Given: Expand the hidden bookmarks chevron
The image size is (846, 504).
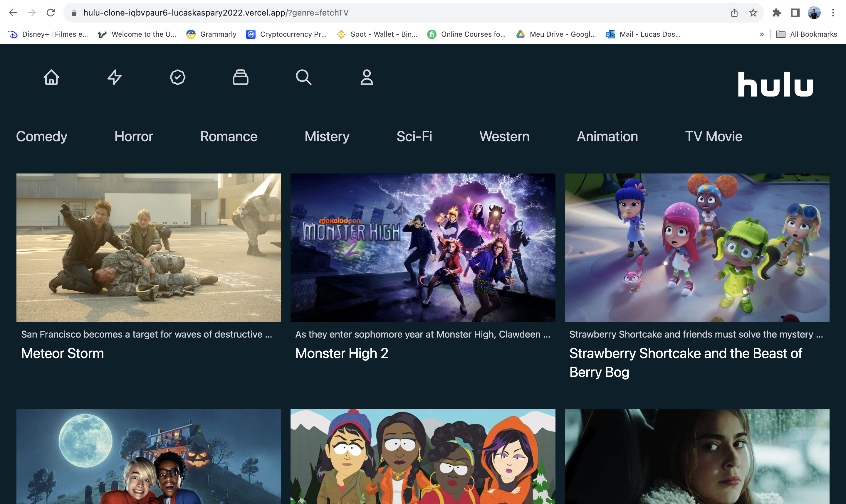Looking at the screenshot, I should [x=762, y=34].
